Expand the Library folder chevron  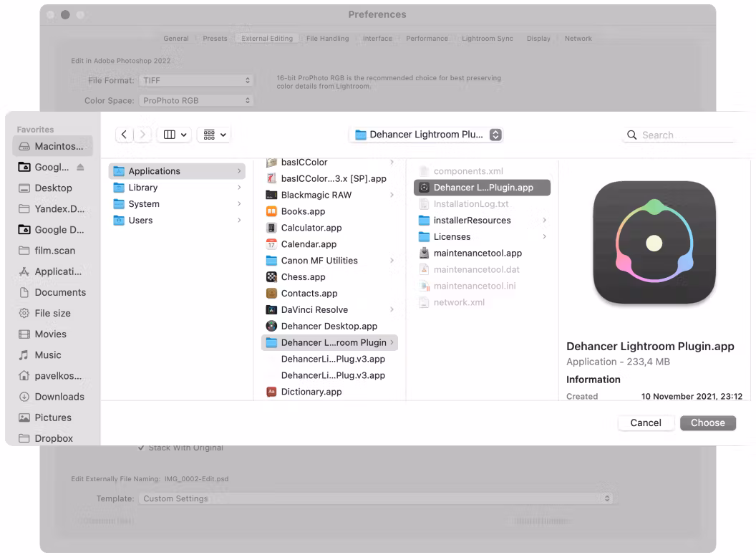tap(239, 187)
